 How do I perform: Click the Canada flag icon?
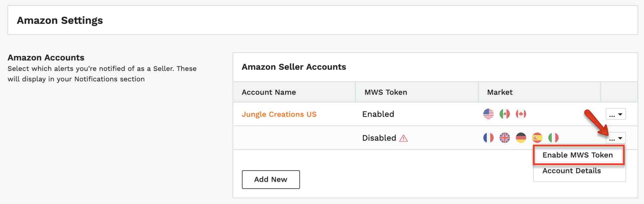coord(521,114)
